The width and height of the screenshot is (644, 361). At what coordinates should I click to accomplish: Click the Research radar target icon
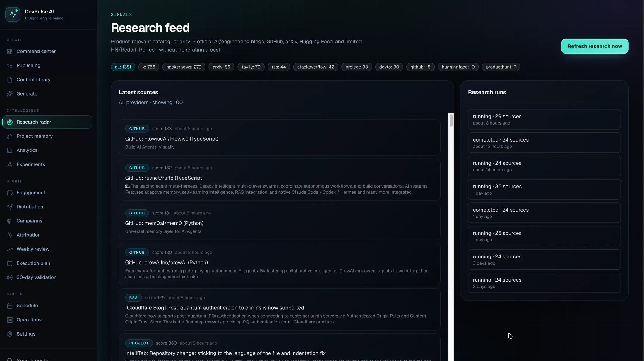[10, 122]
